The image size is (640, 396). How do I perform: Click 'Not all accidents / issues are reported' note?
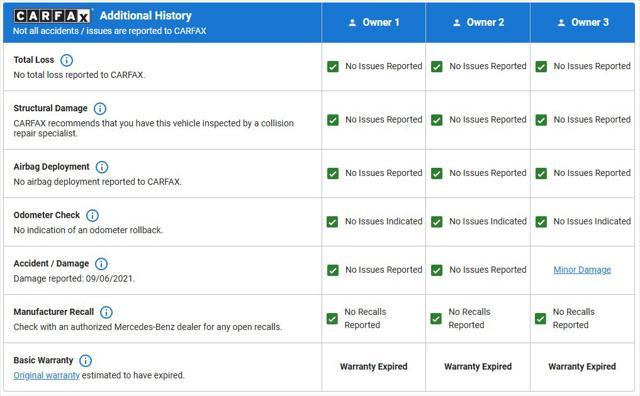click(109, 31)
